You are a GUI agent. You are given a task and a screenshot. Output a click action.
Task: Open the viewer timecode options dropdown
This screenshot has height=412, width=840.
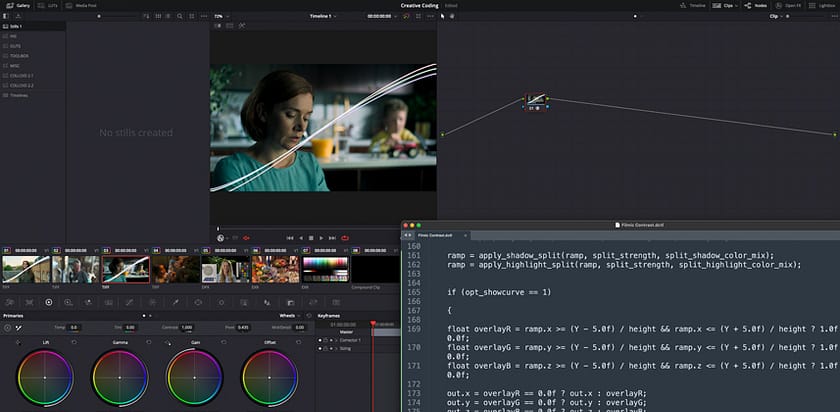point(395,16)
